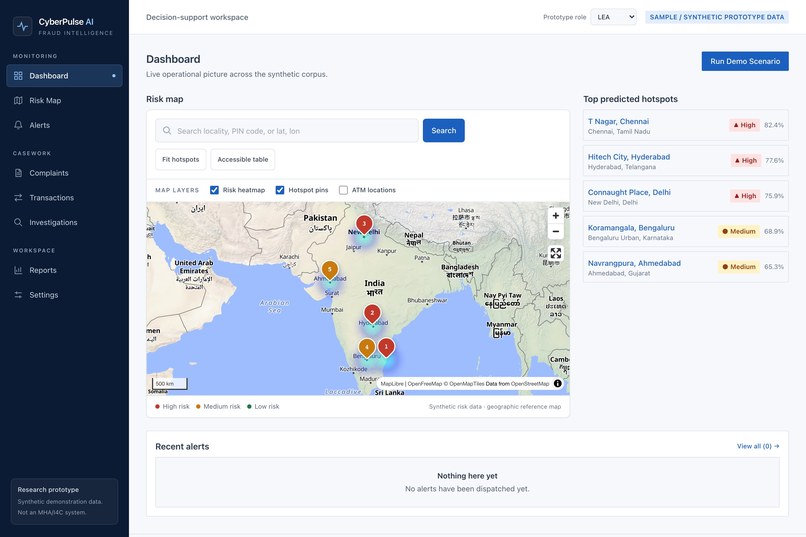Select red hotspot pin 2 over Hyderabad
Image resolution: width=806 pixels, height=537 pixels.
tap(372, 314)
